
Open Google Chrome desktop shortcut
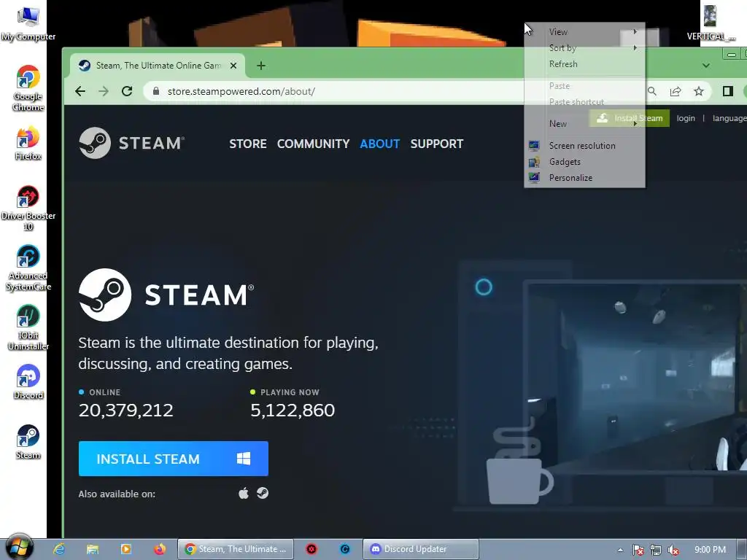click(x=28, y=88)
